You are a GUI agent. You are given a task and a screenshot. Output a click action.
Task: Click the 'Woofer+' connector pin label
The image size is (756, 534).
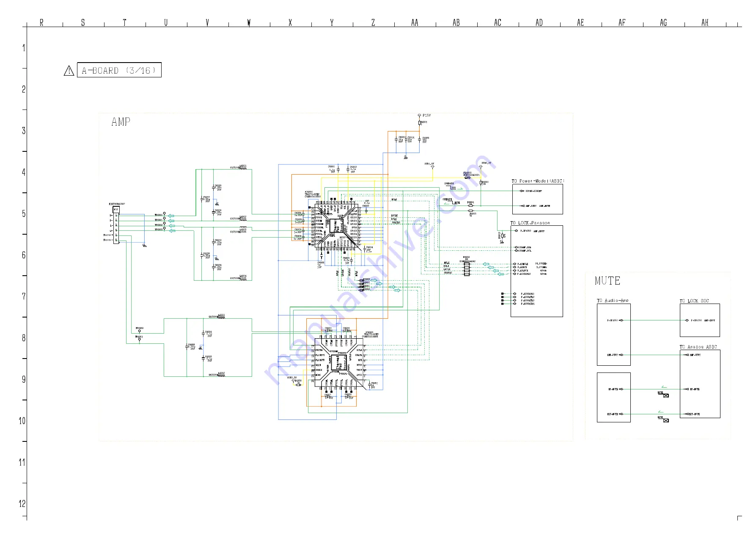pyautogui.click(x=108, y=235)
